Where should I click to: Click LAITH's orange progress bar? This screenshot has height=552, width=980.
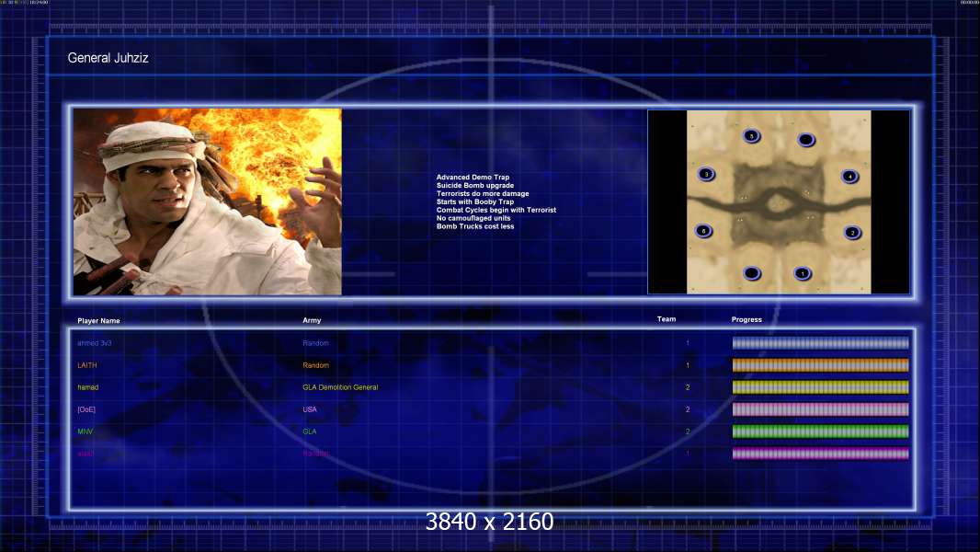(x=821, y=365)
